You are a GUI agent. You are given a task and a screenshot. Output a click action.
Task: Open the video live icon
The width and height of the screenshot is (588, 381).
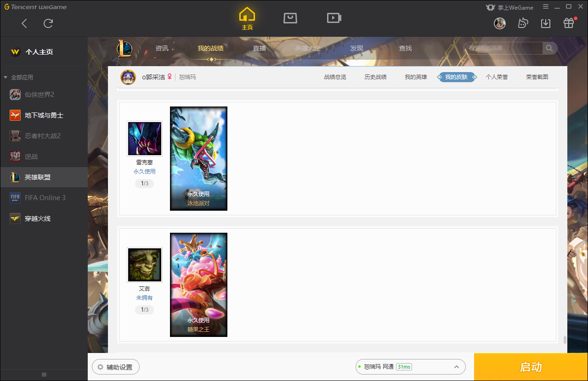coord(334,18)
